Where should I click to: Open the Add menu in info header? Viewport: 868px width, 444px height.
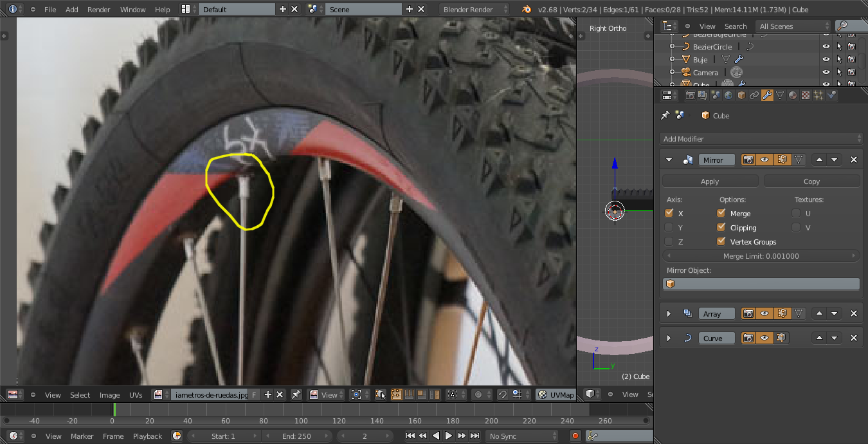(x=72, y=9)
